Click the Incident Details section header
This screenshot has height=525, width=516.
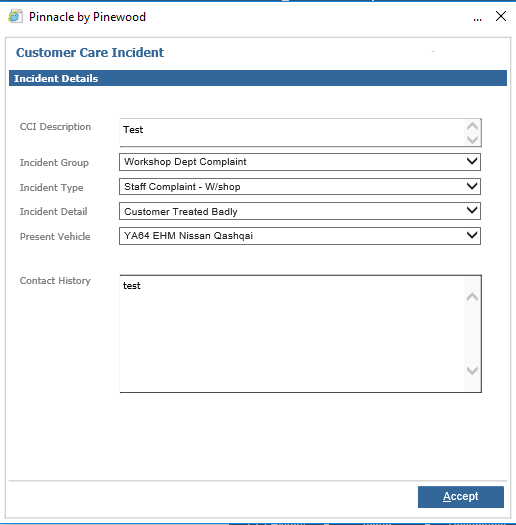[x=258, y=78]
